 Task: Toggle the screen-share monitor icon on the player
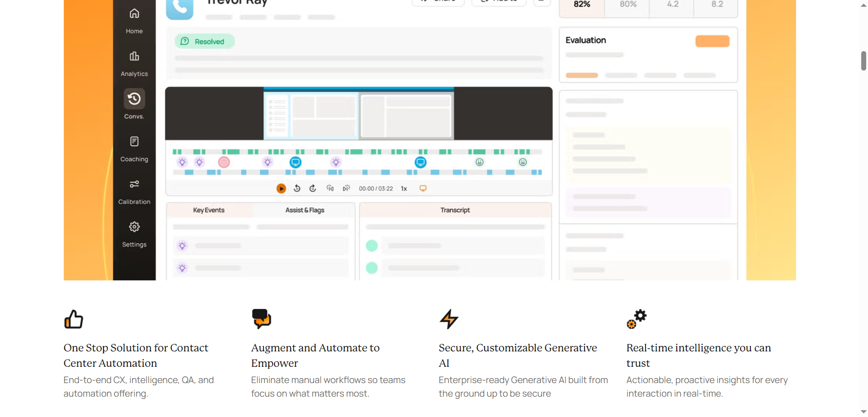tap(423, 188)
